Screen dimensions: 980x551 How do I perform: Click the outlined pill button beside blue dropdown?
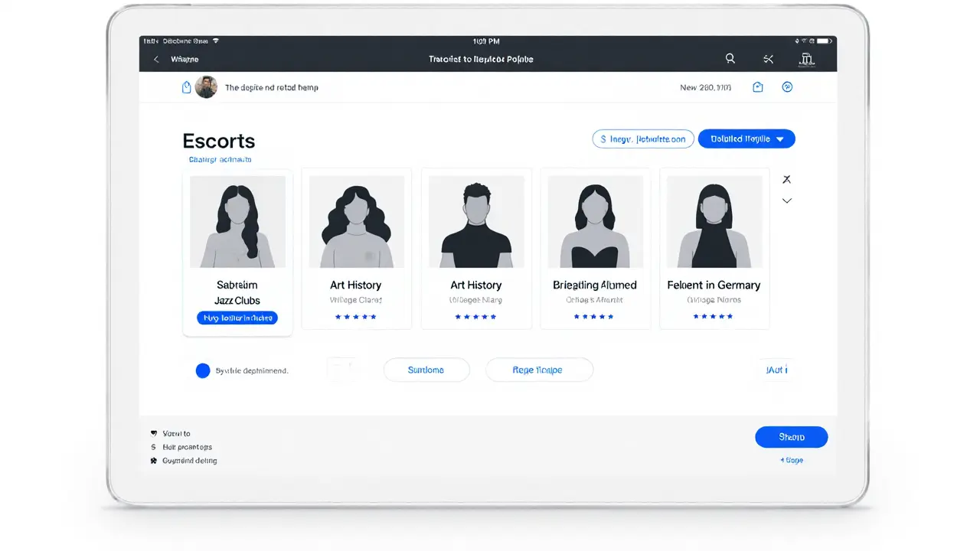click(x=643, y=139)
